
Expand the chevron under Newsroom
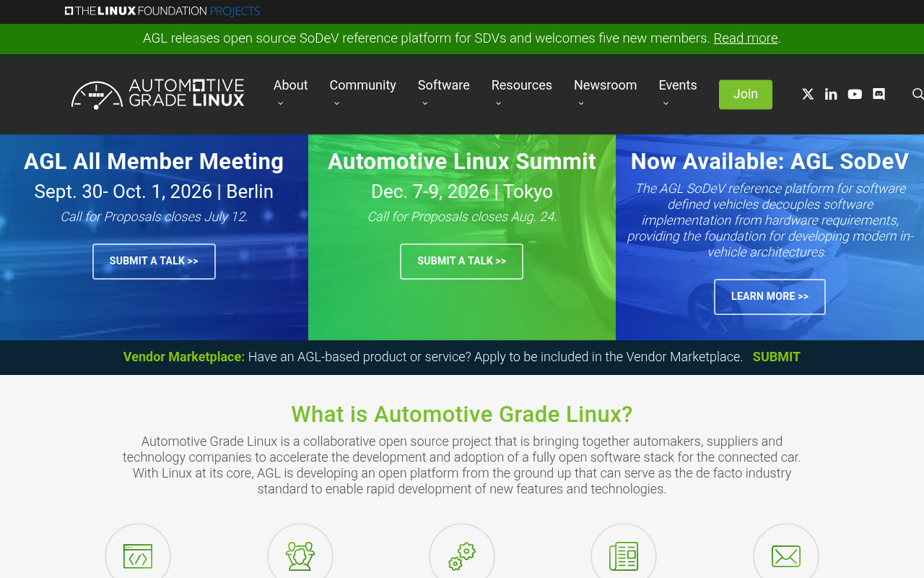coord(580,103)
